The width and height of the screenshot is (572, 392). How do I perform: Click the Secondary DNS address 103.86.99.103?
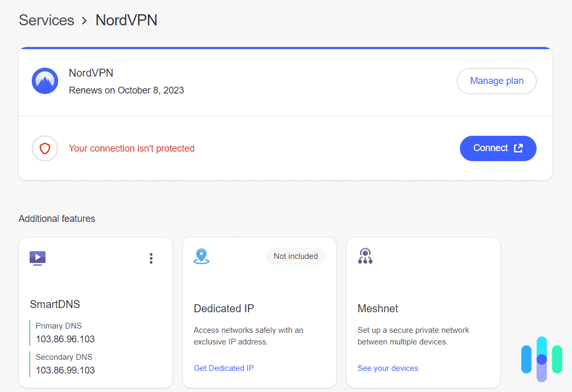coord(64,370)
